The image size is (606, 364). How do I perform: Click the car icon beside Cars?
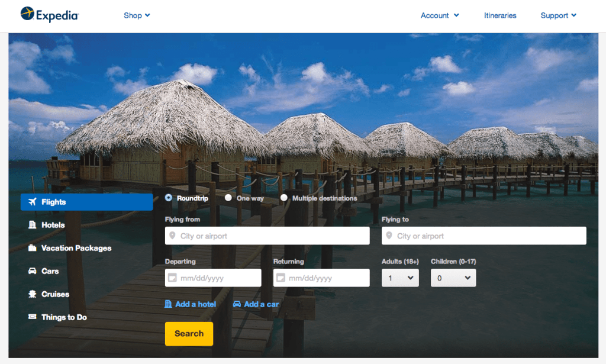(33, 271)
